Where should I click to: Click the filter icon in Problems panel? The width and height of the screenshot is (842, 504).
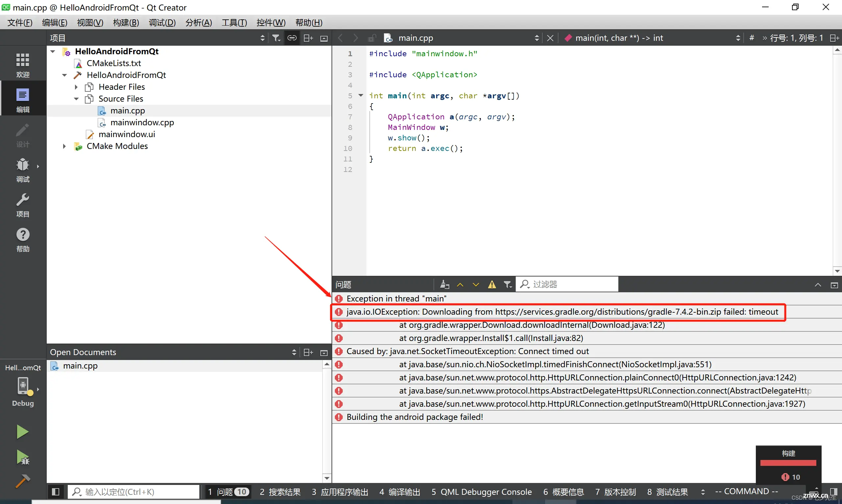(x=508, y=284)
